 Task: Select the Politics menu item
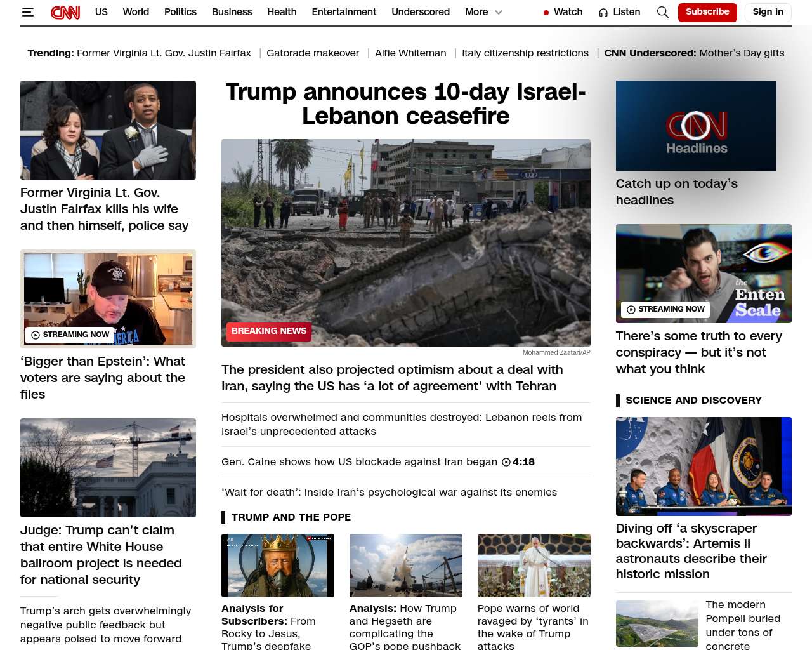click(180, 12)
